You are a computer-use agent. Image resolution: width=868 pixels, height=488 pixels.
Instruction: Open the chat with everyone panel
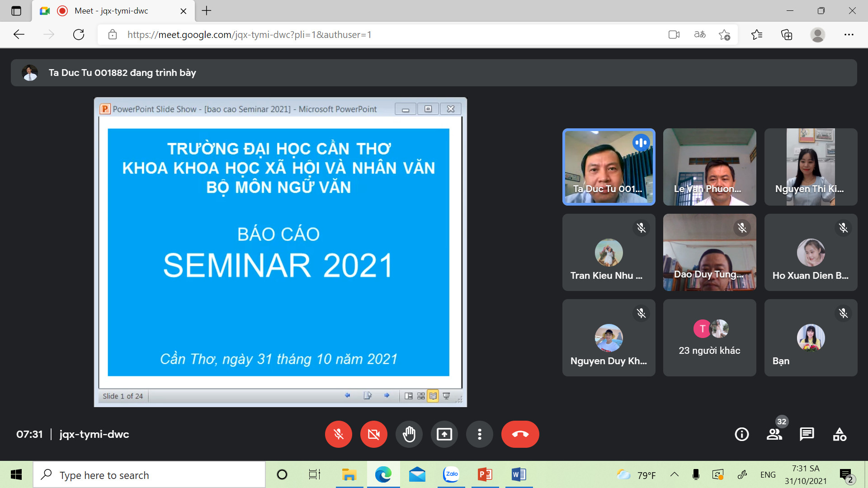click(807, 434)
